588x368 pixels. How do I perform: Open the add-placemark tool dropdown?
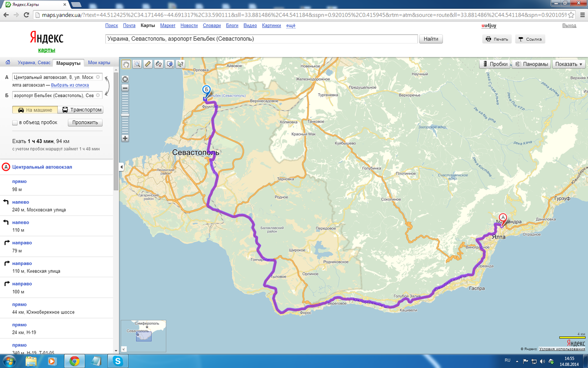[170, 64]
